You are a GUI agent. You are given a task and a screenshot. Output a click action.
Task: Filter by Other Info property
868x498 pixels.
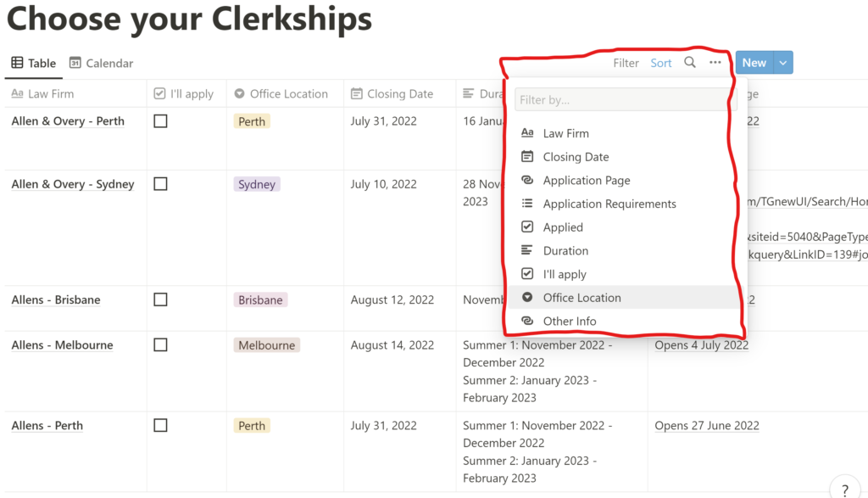click(622, 321)
